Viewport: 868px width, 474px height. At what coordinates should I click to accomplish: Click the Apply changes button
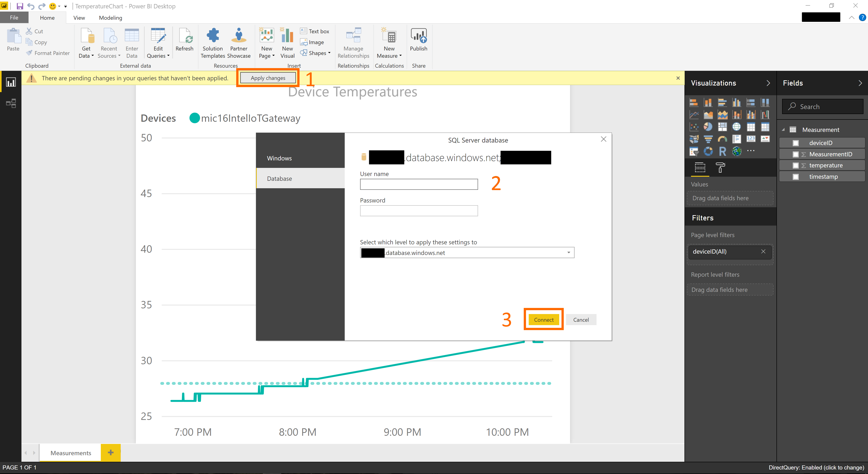(268, 78)
